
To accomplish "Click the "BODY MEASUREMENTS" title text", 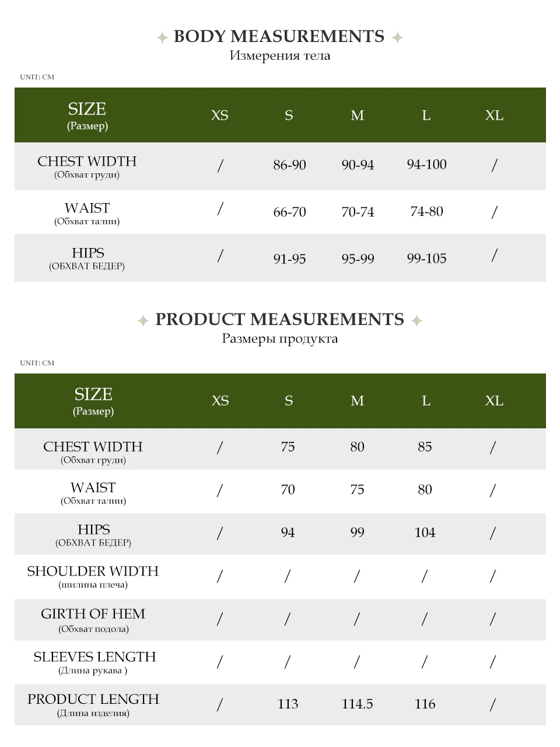I will coord(279,36).
